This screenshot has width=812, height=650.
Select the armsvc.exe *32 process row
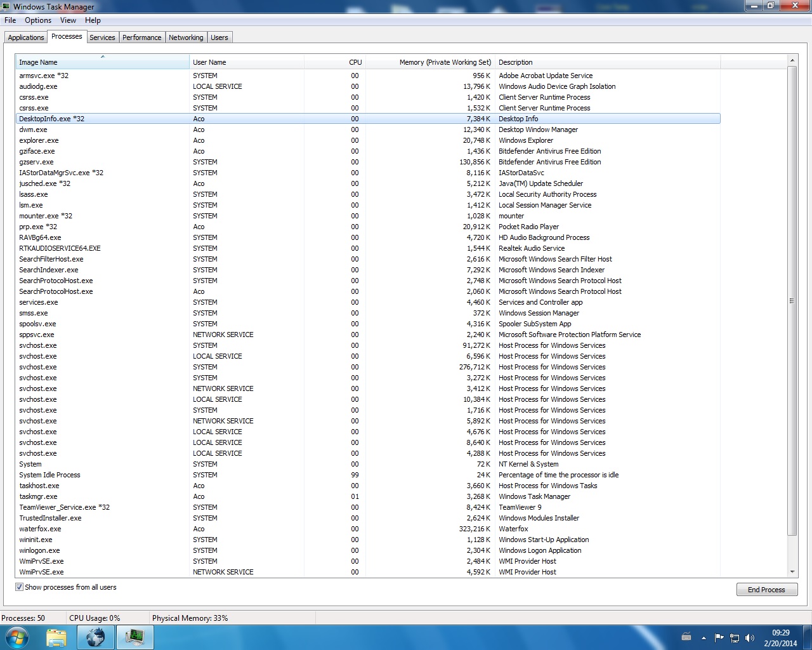pos(368,76)
